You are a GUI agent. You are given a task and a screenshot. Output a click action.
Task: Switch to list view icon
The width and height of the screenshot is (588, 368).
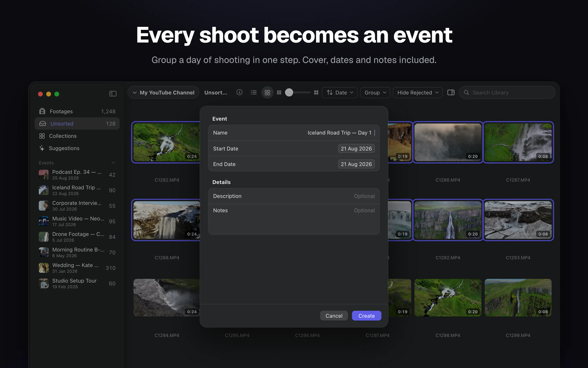(254, 92)
